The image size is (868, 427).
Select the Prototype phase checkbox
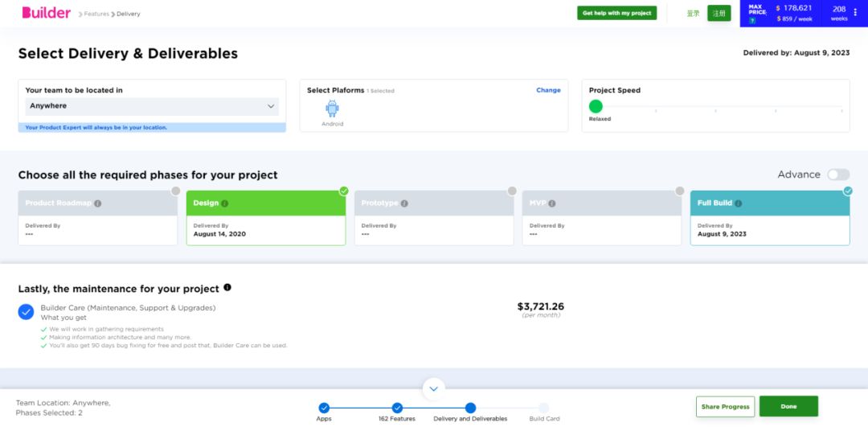coord(512,191)
